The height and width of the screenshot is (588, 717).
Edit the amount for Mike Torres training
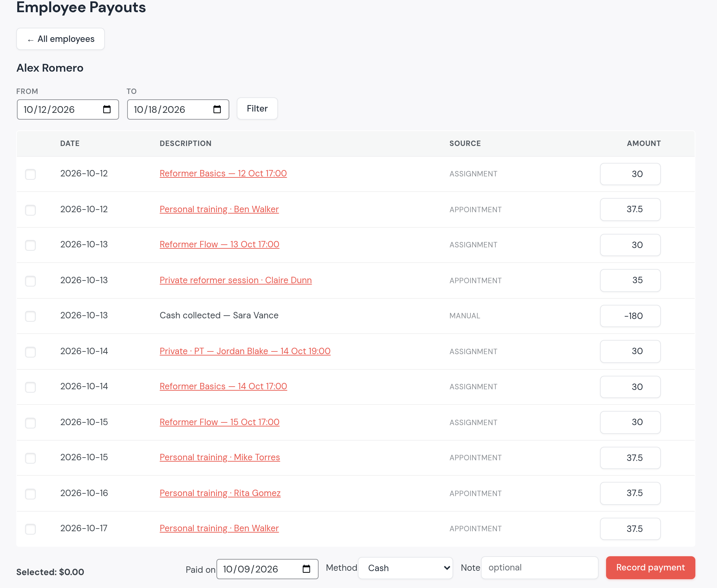[630, 458]
